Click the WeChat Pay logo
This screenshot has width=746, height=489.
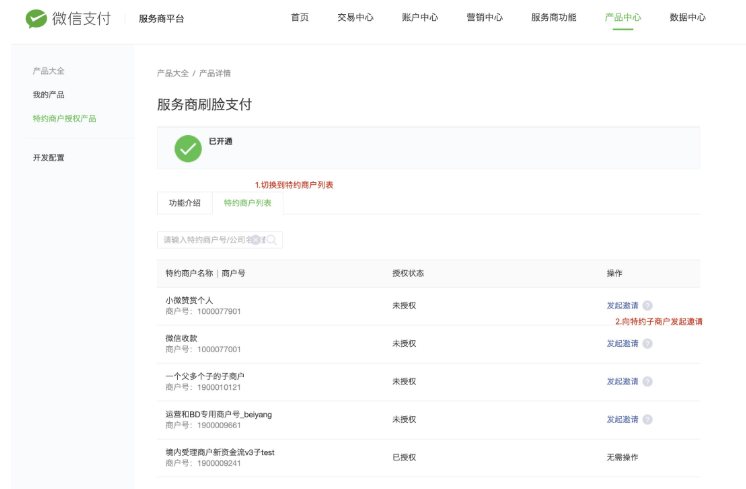click(68, 19)
